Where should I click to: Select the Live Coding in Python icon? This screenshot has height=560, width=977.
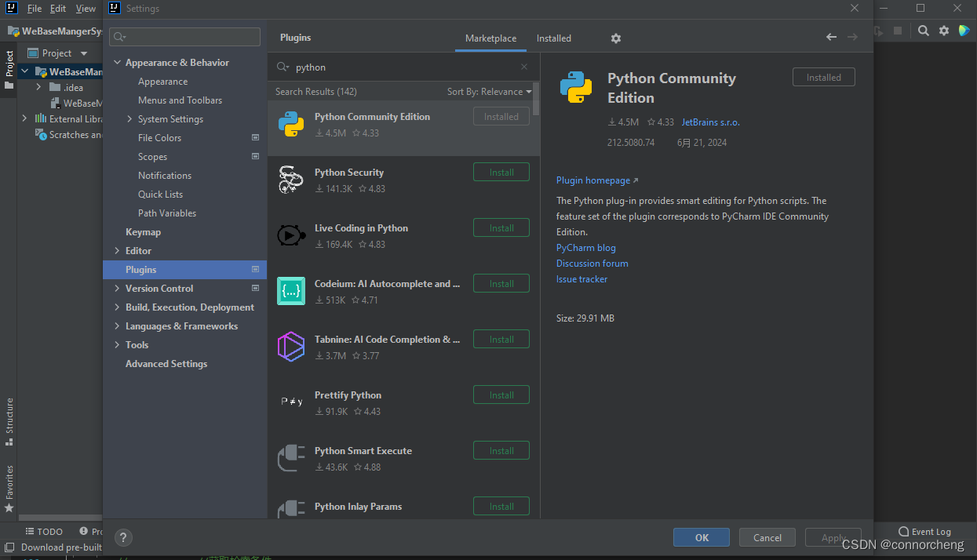tap(291, 235)
